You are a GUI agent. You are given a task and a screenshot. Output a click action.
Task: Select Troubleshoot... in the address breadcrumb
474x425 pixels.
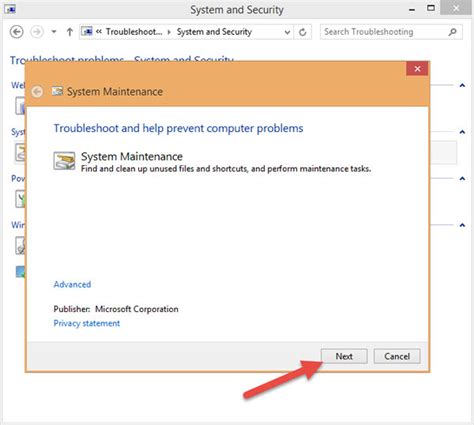pos(134,32)
